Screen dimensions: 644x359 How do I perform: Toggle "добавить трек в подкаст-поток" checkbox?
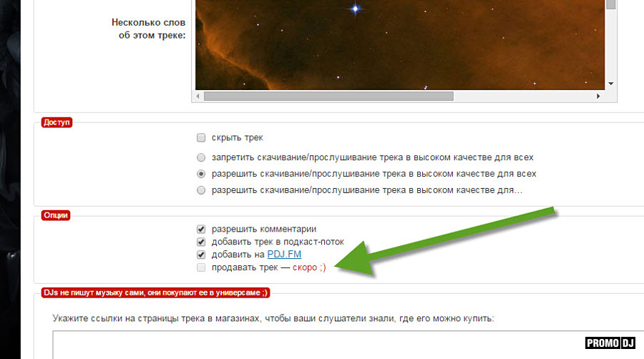(x=201, y=242)
